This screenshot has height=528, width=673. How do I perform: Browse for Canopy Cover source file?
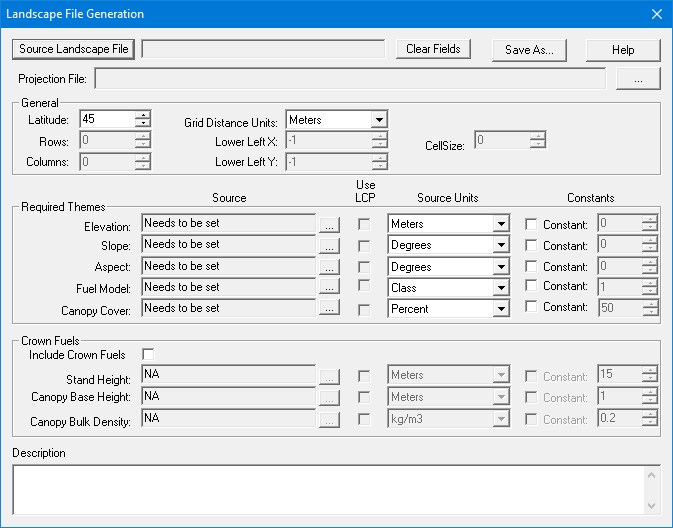pos(329,307)
